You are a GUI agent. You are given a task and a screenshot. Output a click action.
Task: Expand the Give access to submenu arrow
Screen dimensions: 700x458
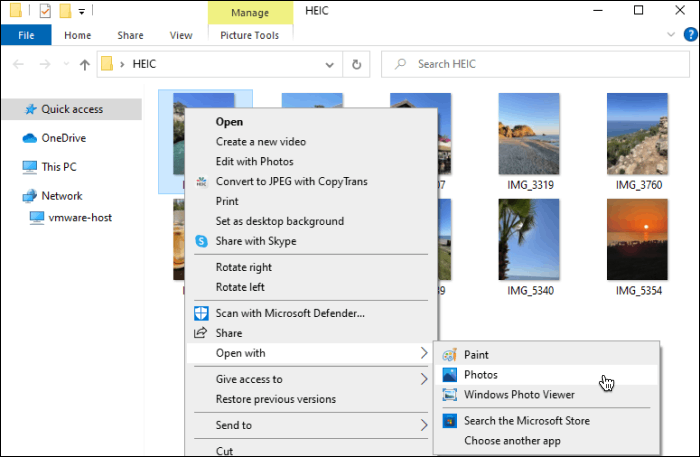pyautogui.click(x=424, y=379)
